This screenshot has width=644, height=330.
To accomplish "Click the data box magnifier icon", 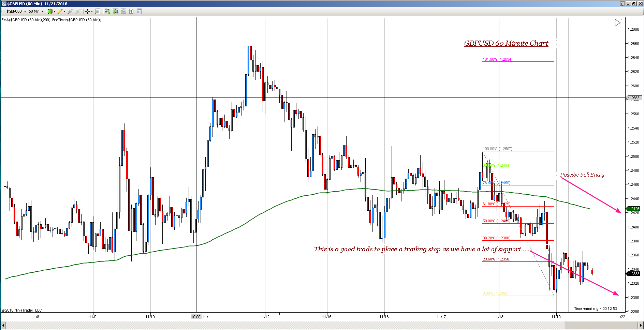I will (98, 11).
